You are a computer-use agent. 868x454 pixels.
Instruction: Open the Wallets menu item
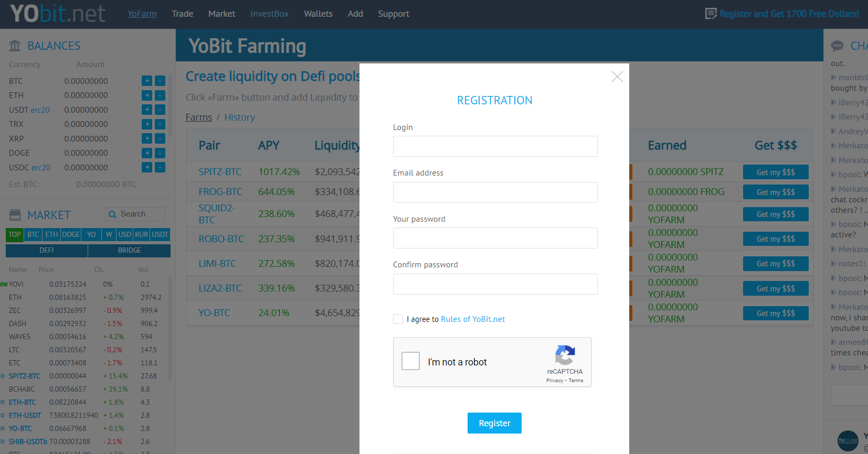318,14
